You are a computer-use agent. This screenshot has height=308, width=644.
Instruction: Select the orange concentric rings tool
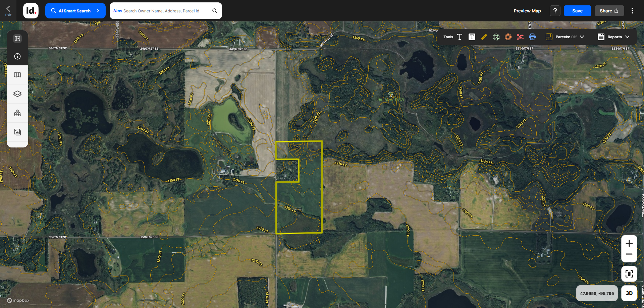(x=508, y=37)
